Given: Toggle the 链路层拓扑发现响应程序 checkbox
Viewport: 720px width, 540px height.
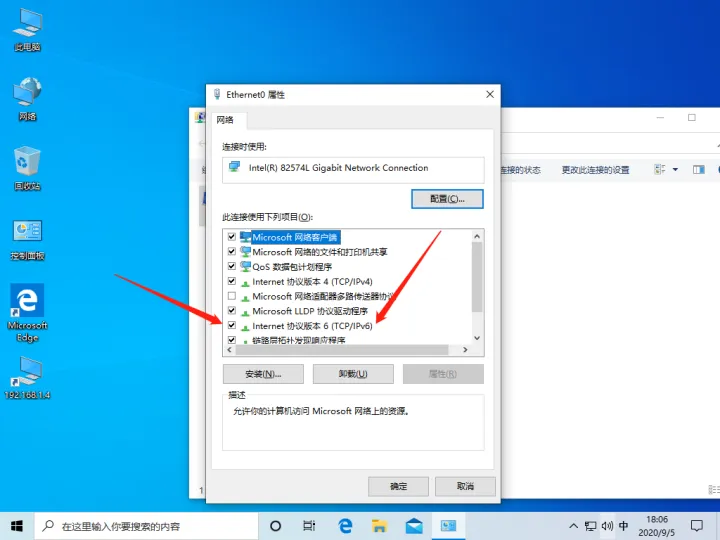Looking at the screenshot, I should pos(232,340).
